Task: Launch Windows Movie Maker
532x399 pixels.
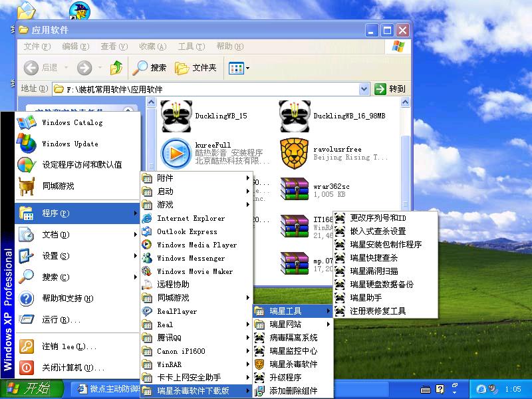Action: pos(196,271)
